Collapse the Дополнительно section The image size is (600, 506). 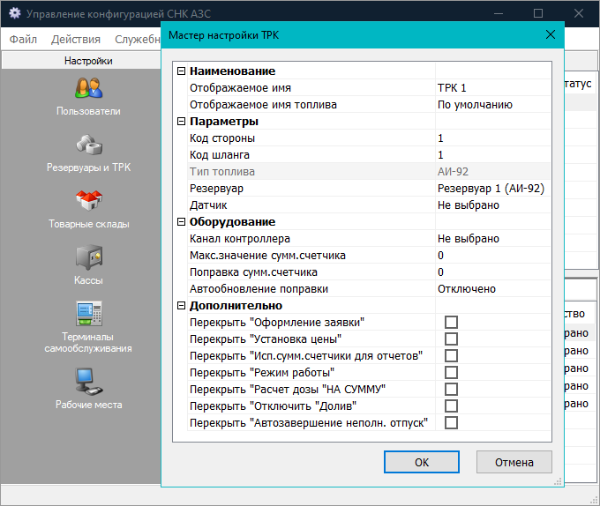click(x=181, y=305)
